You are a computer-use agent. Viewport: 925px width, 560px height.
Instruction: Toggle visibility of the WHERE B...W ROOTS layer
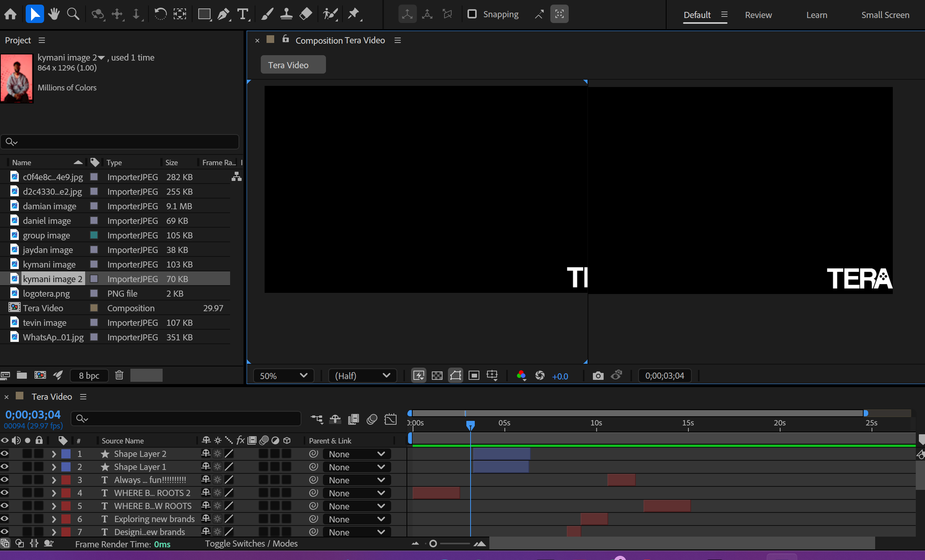pyautogui.click(x=4, y=506)
